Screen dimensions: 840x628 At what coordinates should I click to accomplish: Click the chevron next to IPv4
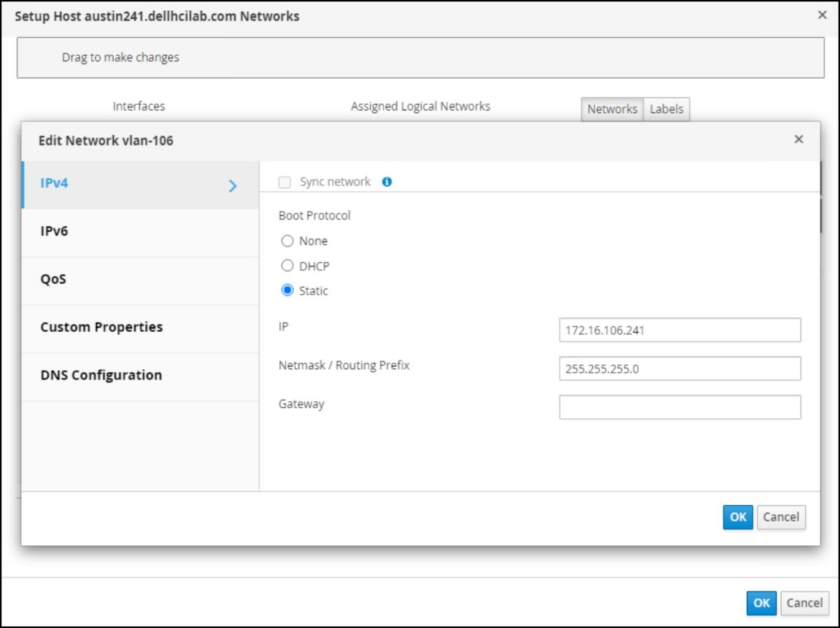(233, 185)
